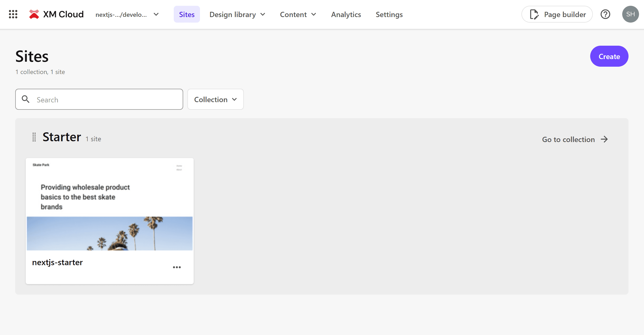
Task: Click the magnifier icon in search box
Action: pyautogui.click(x=25, y=99)
